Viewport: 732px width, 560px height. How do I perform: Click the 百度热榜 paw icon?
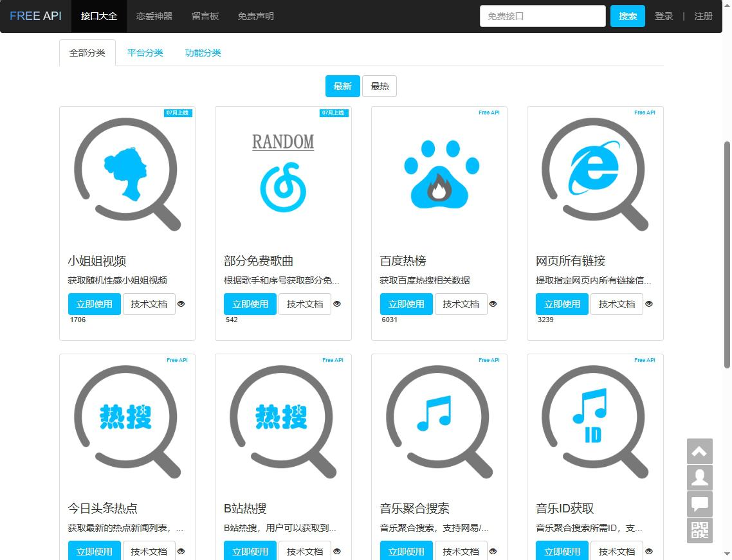tap(441, 174)
